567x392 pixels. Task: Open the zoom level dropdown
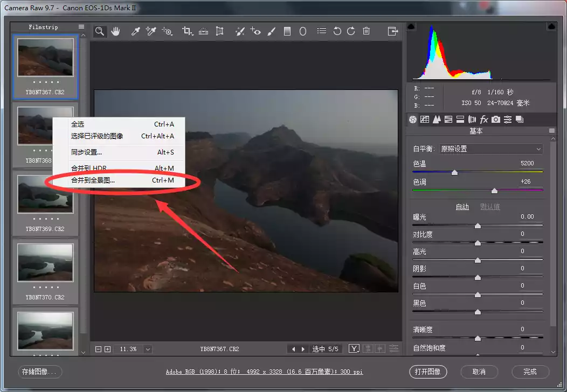point(148,349)
